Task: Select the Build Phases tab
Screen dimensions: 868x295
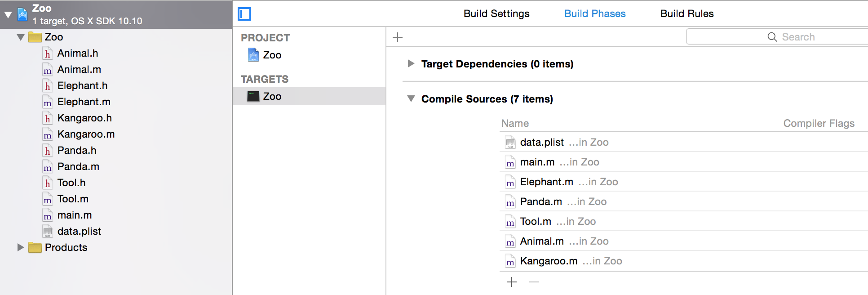Action: pos(595,13)
